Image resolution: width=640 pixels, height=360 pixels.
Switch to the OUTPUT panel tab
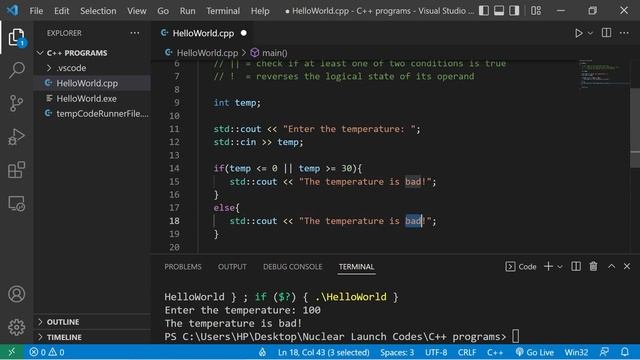232,267
